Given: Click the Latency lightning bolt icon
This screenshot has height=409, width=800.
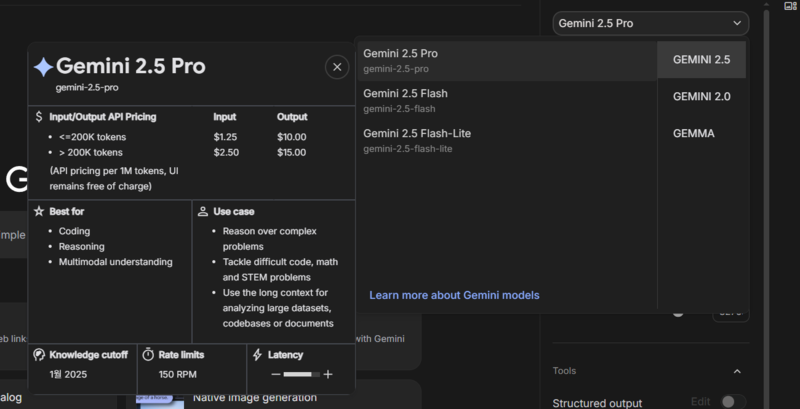Looking at the screenshot, I should [x=258, y=354].
